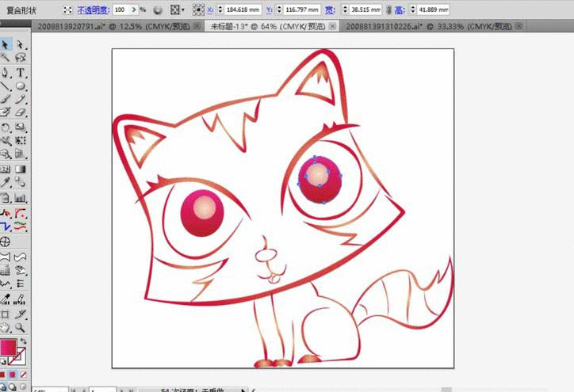The image size is (574, 392).
Task: Close the 未标题-13 document tab
Action: click(331, 26)
